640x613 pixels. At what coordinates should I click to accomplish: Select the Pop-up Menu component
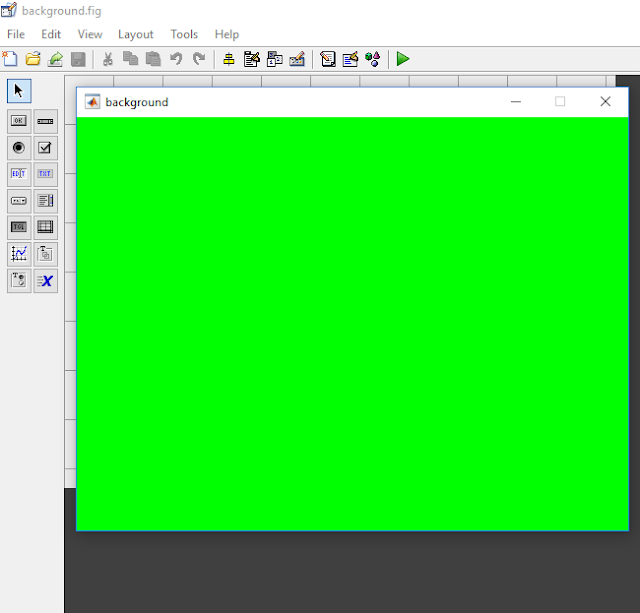19,201
